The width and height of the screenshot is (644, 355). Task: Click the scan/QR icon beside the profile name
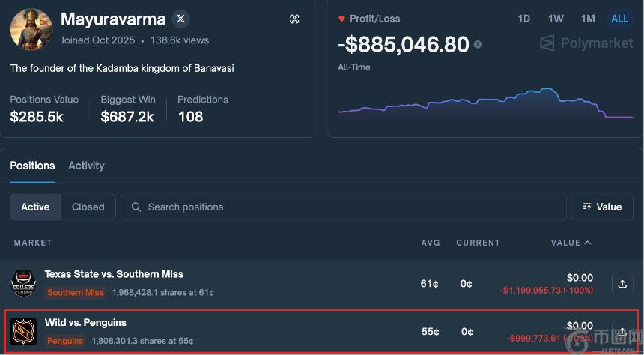pyautogui.click(x=294, y=19)
